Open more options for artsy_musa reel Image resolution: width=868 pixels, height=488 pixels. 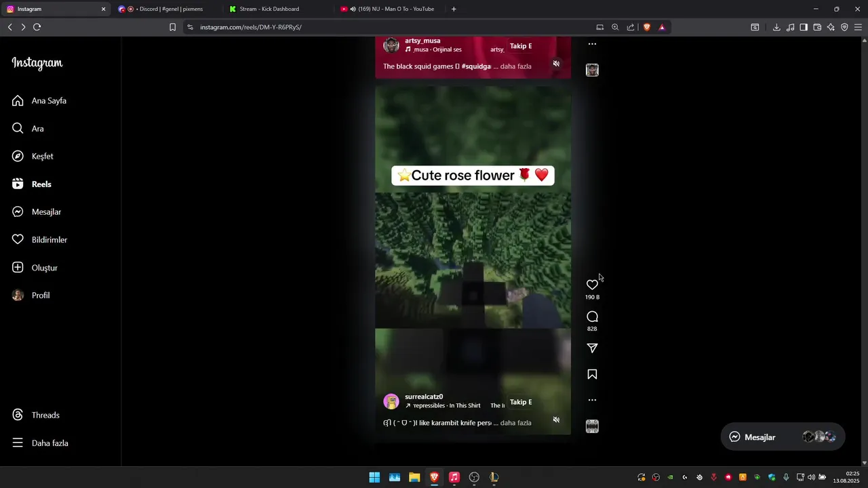point(592,44)
